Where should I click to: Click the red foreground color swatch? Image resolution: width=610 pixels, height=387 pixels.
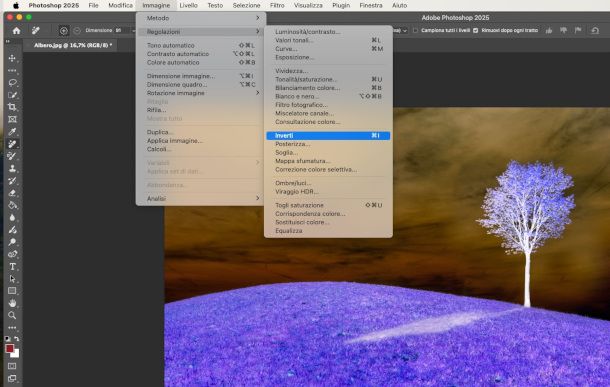(x=9, y=348)
